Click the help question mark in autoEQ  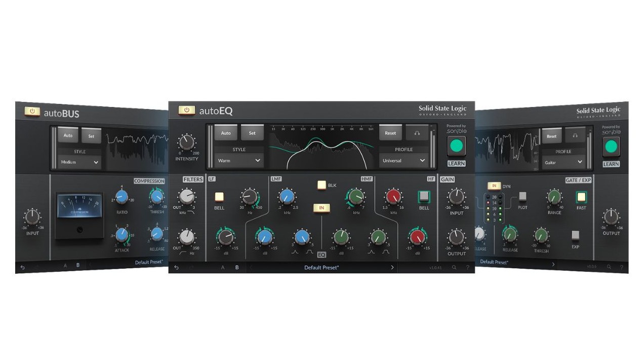coord(467,267)
